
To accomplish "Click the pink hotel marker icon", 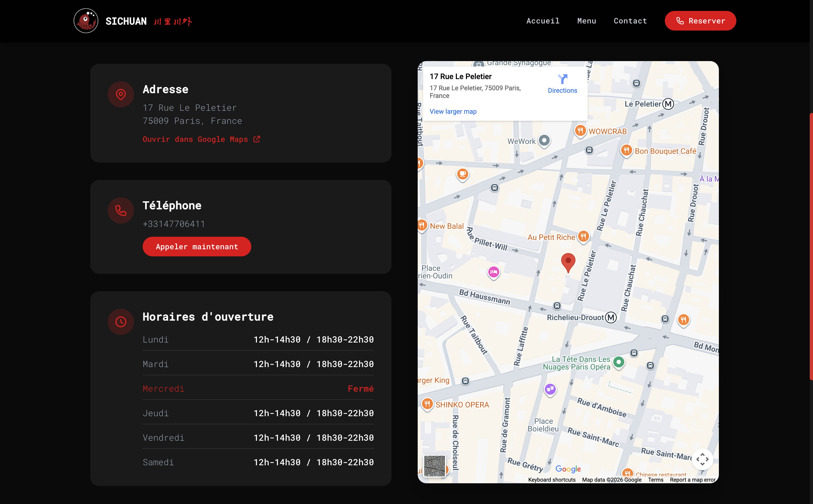I will 494,272.
